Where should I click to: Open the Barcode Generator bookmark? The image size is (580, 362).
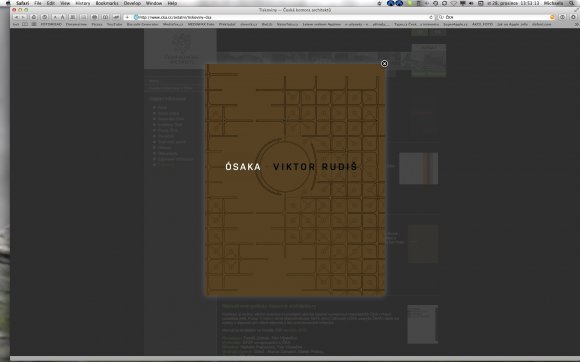[x=142, y=24]
